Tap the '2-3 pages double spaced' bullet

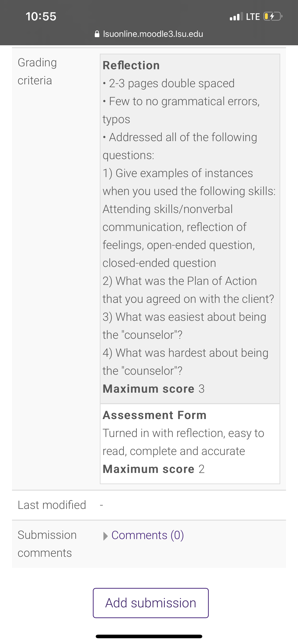pos(168,84)
